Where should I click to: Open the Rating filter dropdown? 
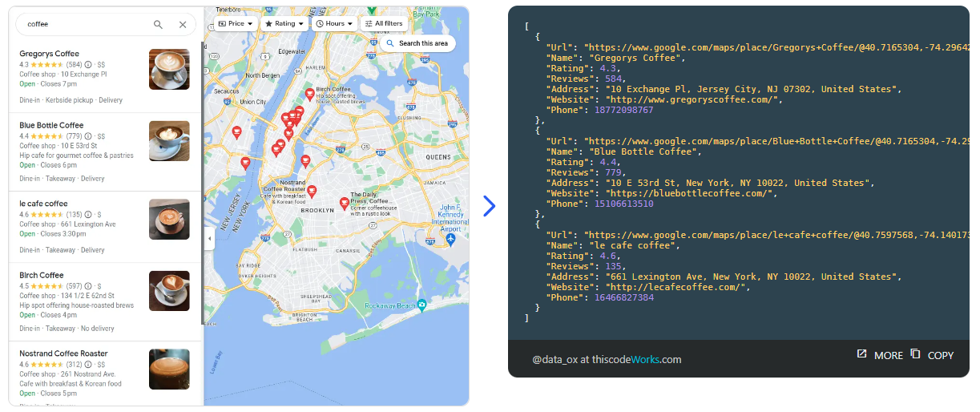284,24
